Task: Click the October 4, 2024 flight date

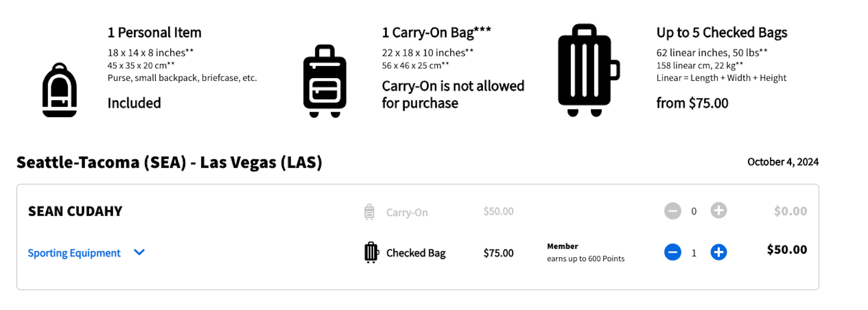Action: 782,162
